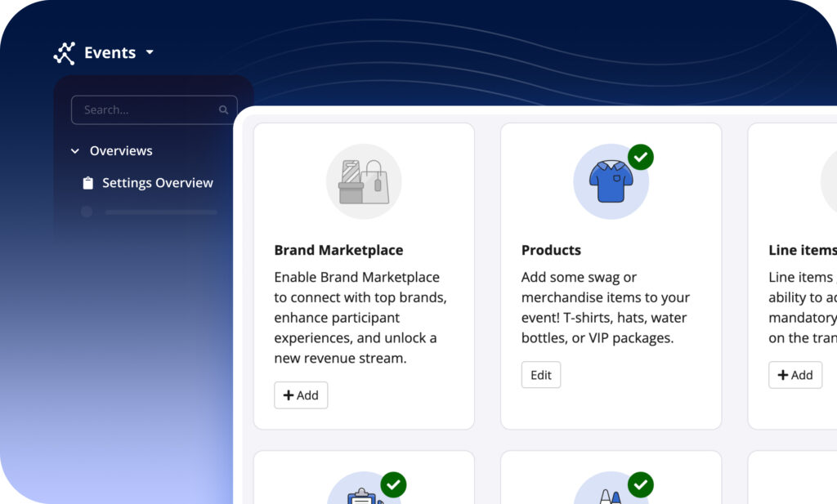Click the green checkmark on Products card

tap(641, 156)
